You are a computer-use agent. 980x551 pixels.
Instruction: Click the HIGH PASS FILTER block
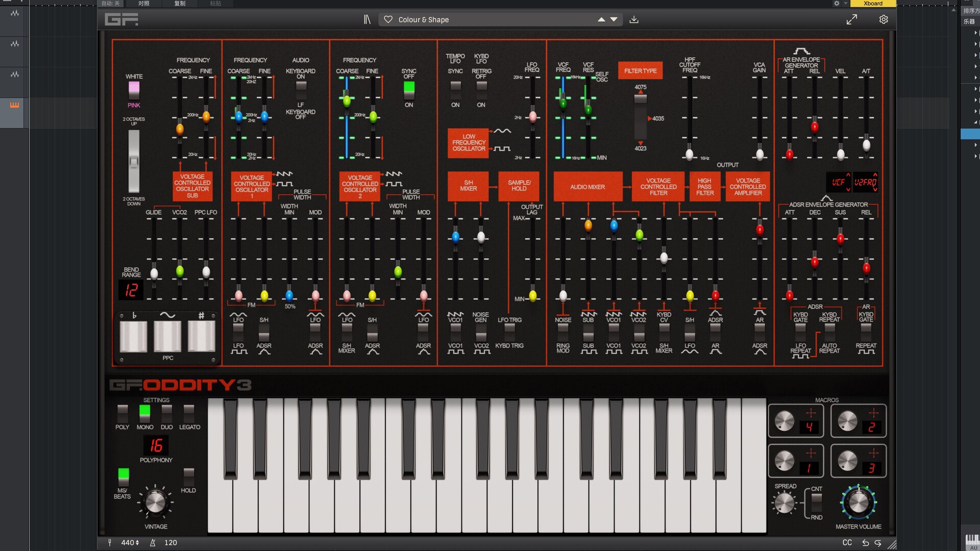point(705,187)
